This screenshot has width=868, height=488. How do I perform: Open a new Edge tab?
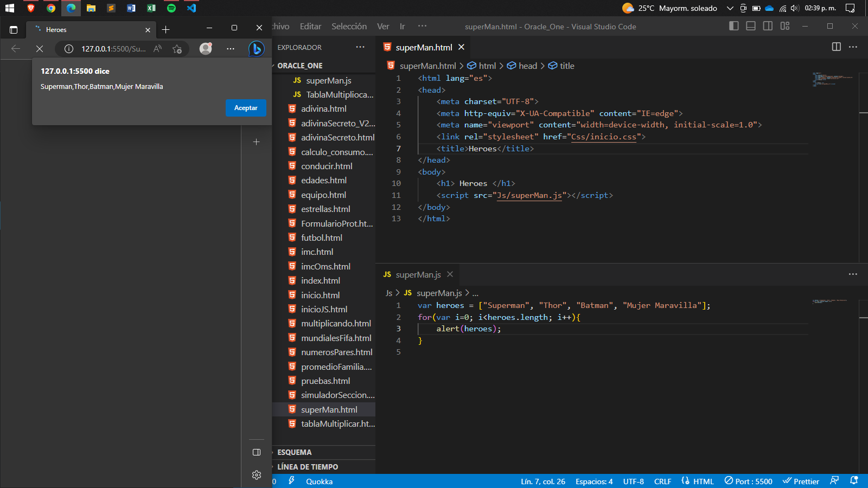166,30
